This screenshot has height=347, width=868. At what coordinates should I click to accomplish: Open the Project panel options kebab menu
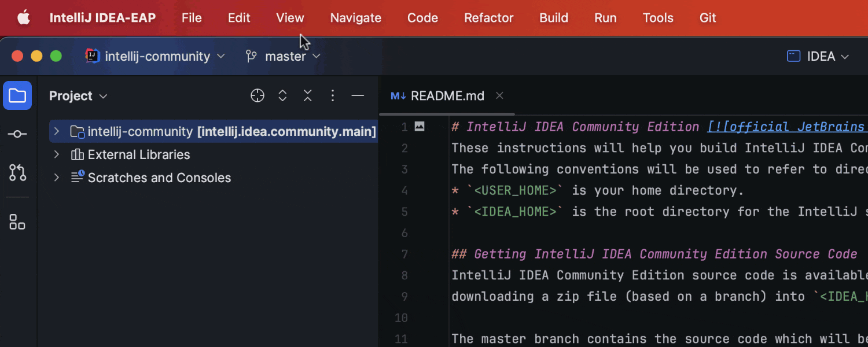coord(333,95)
